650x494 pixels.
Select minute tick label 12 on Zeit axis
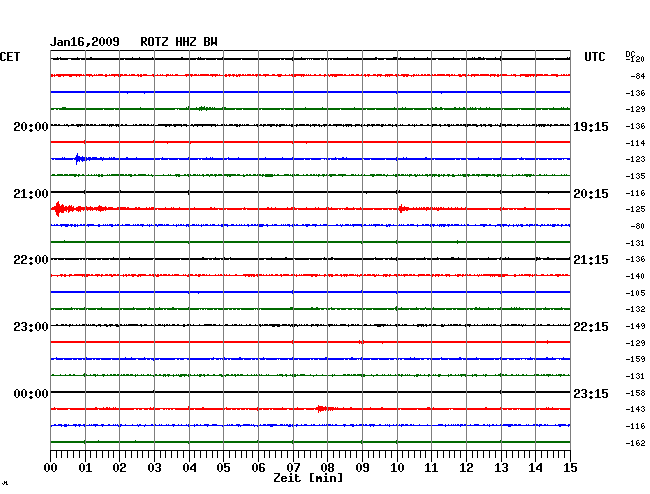pos(466,467)
